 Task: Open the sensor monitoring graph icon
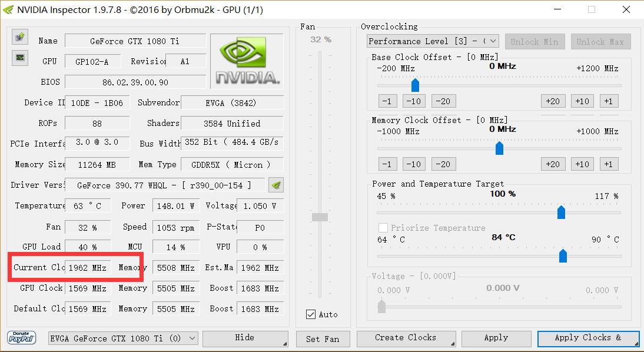19,58
